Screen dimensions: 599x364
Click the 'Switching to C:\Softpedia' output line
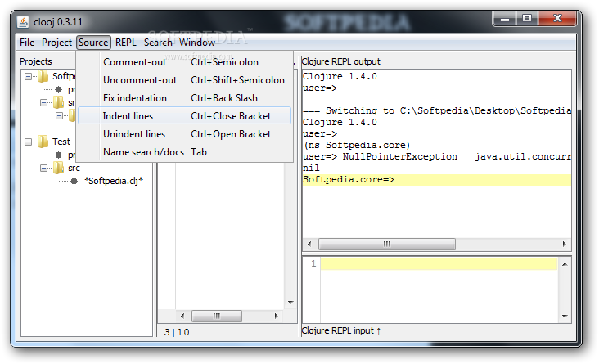(x=437, y=110)
